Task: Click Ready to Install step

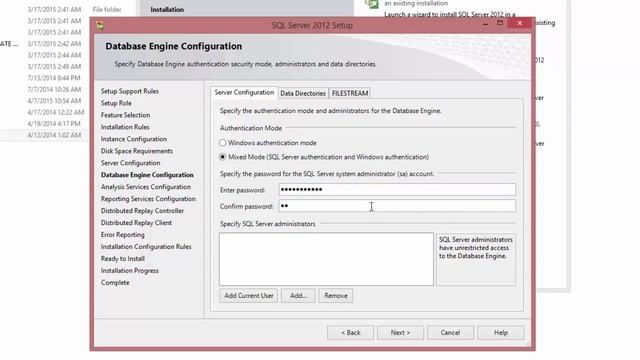Action: point(123,259)
